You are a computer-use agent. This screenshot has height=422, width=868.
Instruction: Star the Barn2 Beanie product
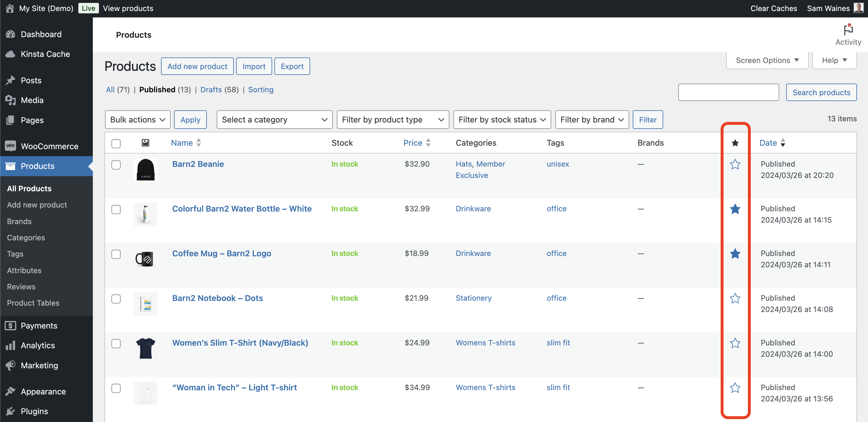tap(735, 165)
